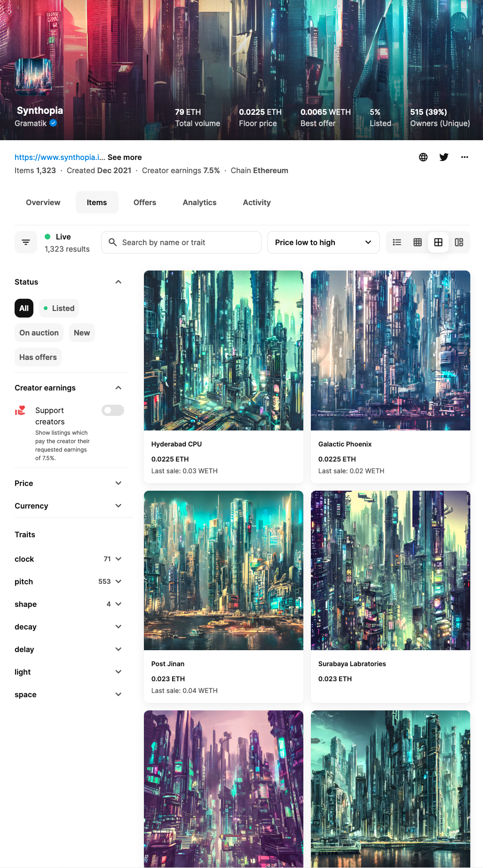Open the Twitter bird icon
483x868 pixels.
(444, 157)
